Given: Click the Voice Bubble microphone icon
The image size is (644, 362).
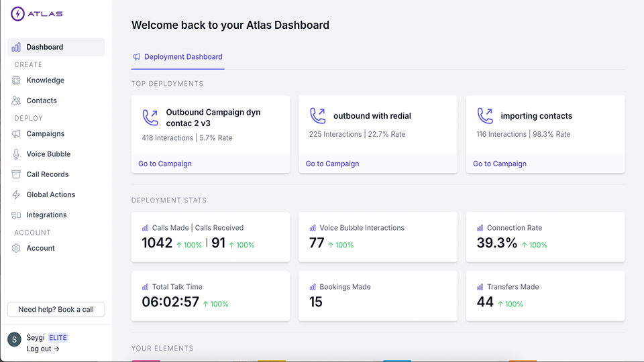Looking at the screenshot, I should 16,154.
